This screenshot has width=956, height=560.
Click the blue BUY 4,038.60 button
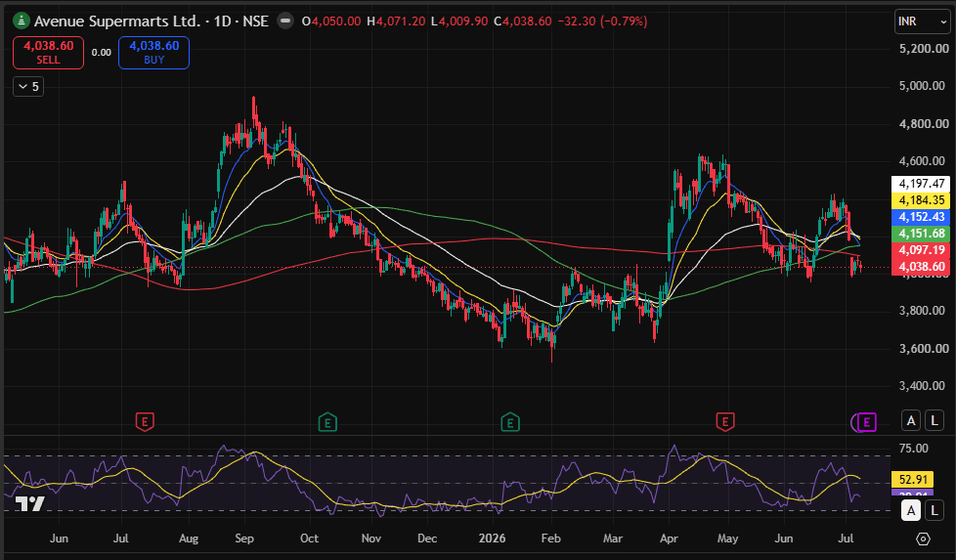153,53
